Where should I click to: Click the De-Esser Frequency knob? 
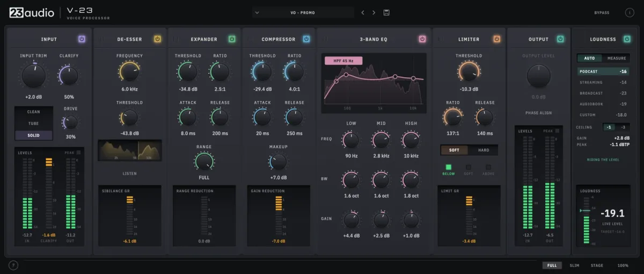click(129, 72)
